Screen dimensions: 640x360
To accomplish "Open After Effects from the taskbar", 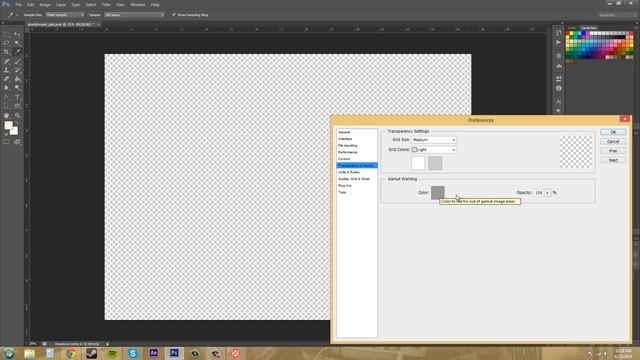I will point(153,353).
